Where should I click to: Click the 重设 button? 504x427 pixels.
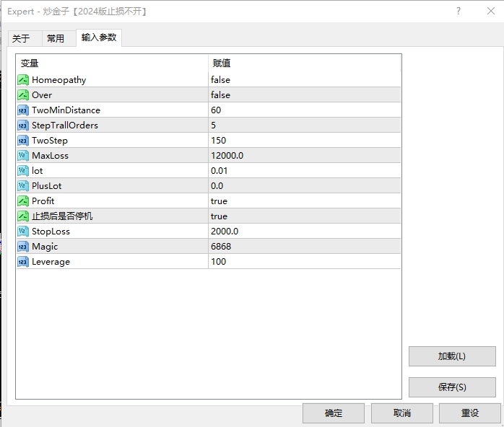point(470,413)
